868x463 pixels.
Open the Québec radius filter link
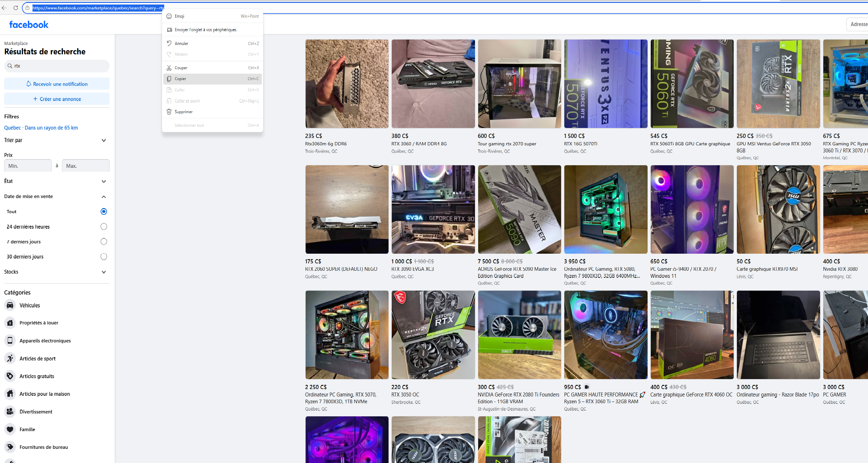[x=41, y=127]
